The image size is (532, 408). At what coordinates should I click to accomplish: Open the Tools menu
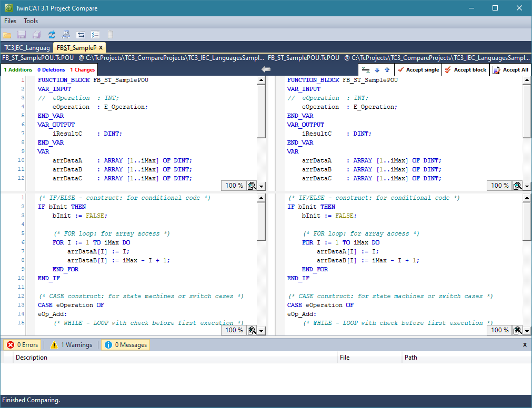pos(31,21)
